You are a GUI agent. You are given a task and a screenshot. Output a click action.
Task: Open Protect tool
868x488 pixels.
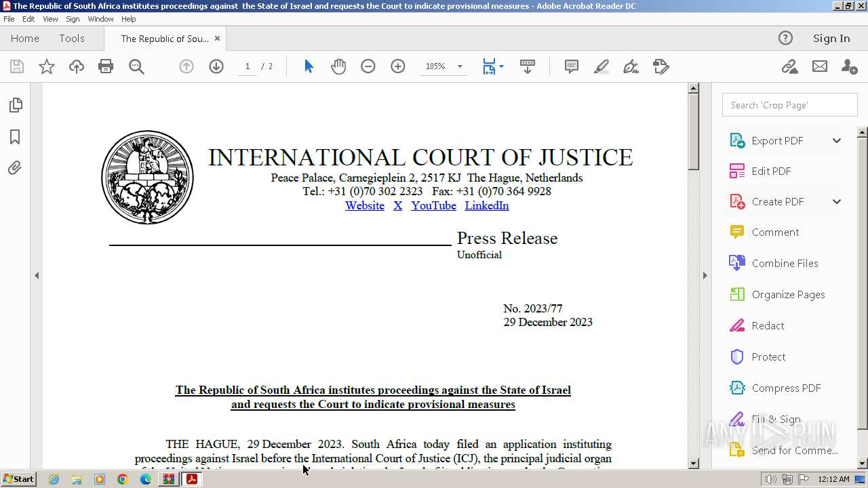[x=768, y=357]
